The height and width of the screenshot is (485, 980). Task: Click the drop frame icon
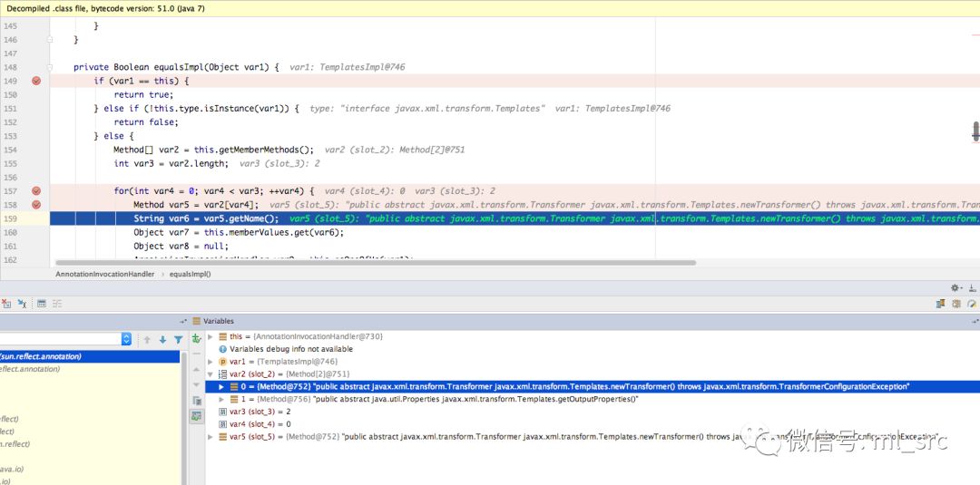(x=5, y=304)
